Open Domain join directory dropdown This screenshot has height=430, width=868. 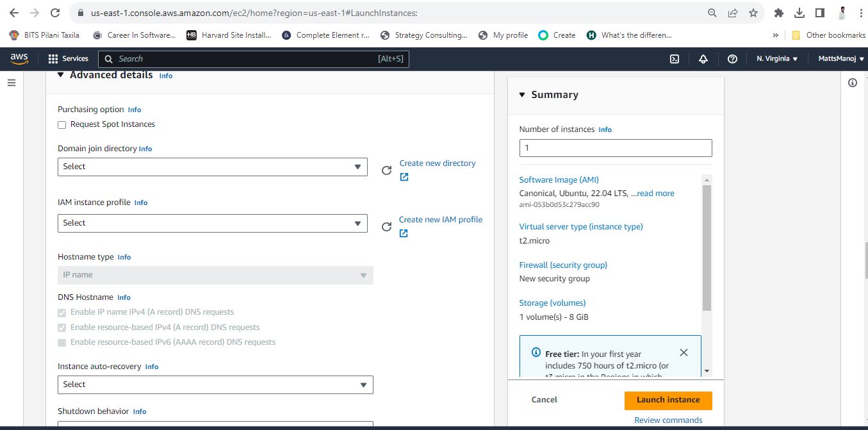coord(213,167)
